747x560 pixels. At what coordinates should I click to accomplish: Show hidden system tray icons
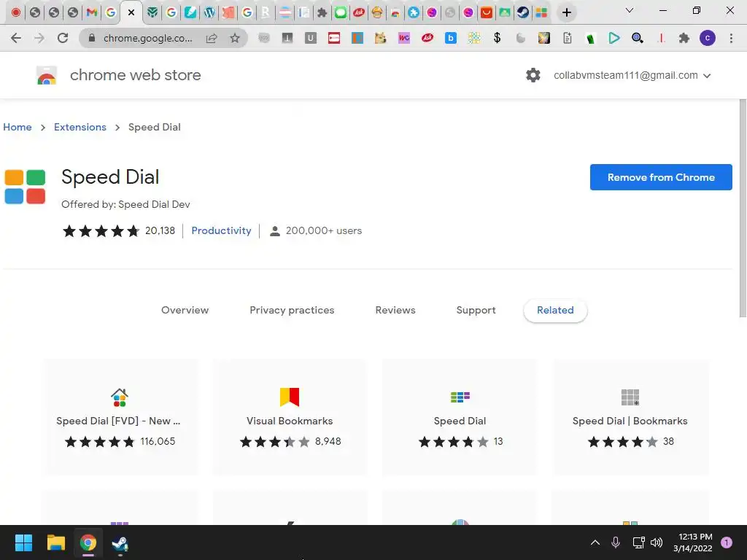[595, 542]
